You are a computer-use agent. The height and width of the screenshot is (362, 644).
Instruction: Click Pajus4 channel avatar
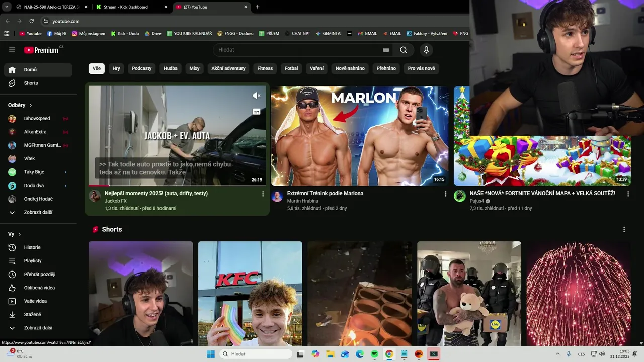[x=460, y=196]
